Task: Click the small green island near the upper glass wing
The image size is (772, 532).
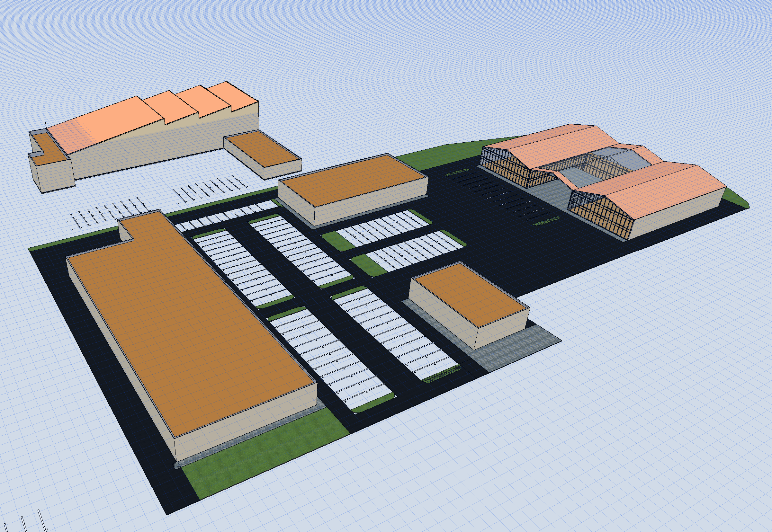Action: pos(458,172)
